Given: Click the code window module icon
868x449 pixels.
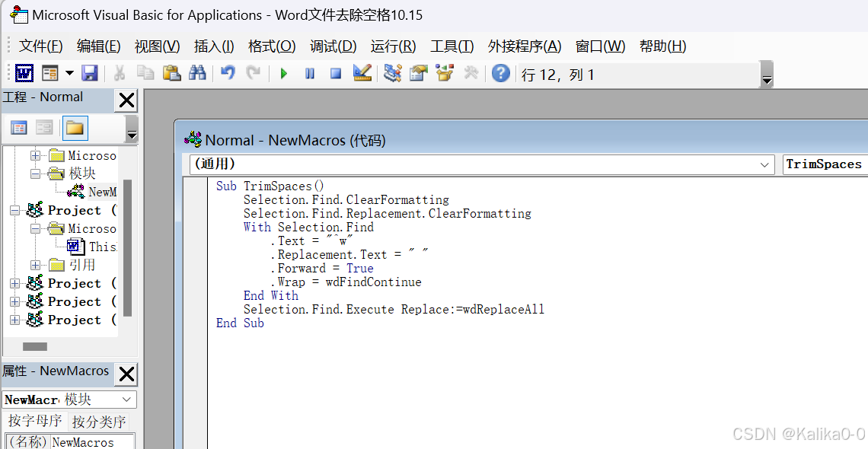Looking at the screenshot, I should click(193, 140).
